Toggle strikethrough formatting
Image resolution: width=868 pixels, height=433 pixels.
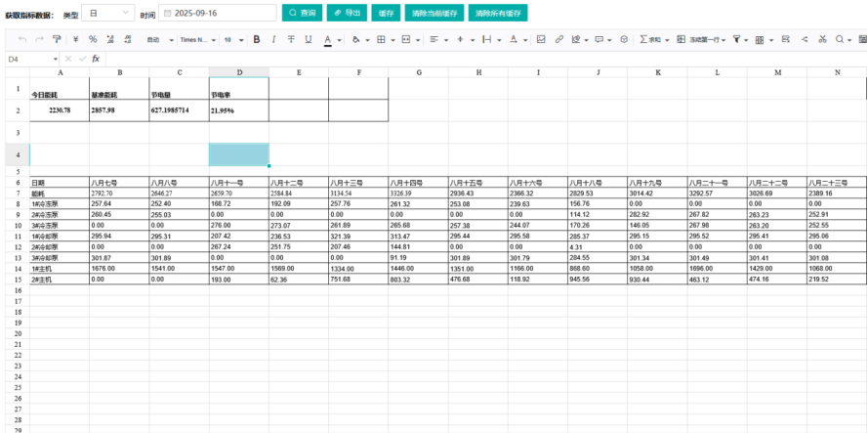291,40
